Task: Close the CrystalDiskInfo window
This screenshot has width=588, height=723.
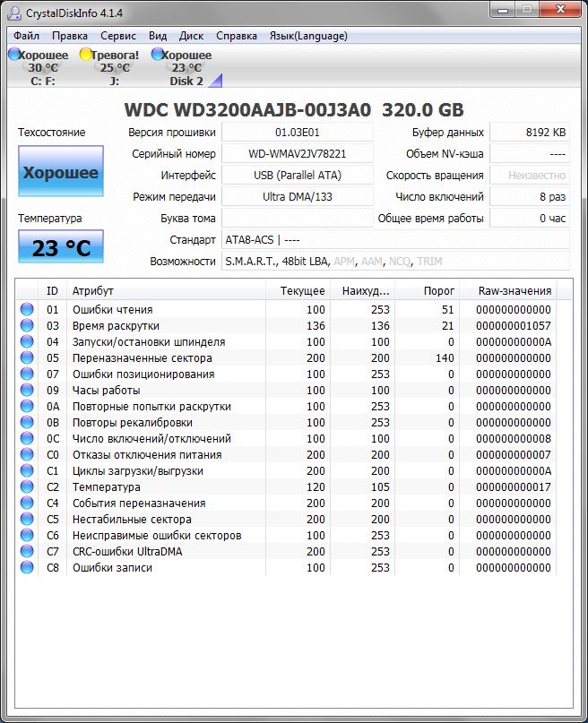Action: pos(560,10)
